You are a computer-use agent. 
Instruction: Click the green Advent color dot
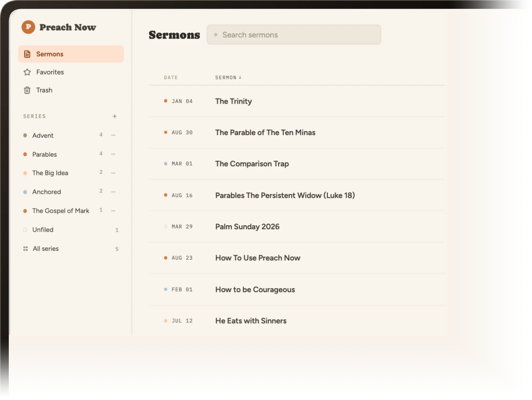(25, 135)
